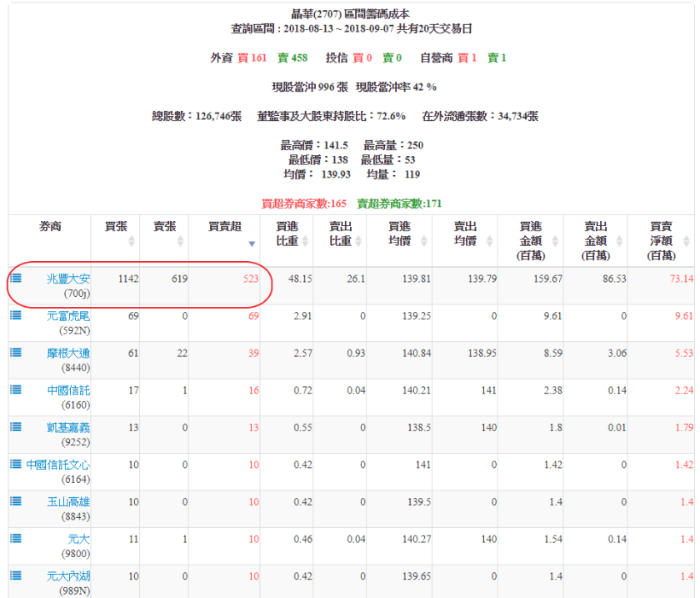Open 摩根大通 broker link
The height and width of the screenshot is (598, 700).
pos(67,353)
